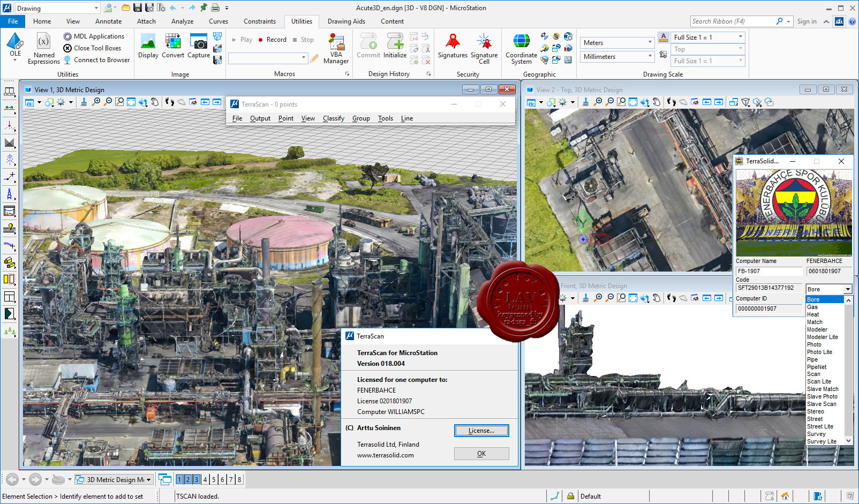Toggle view 5 button in view groups
The image size is (859, 504).
214,479
